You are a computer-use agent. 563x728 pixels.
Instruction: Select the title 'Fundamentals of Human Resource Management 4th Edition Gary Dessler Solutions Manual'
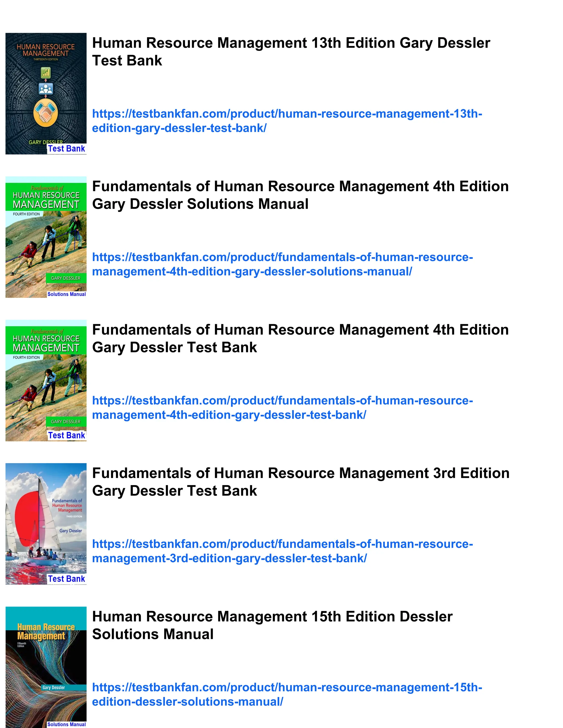pos(300,195)
